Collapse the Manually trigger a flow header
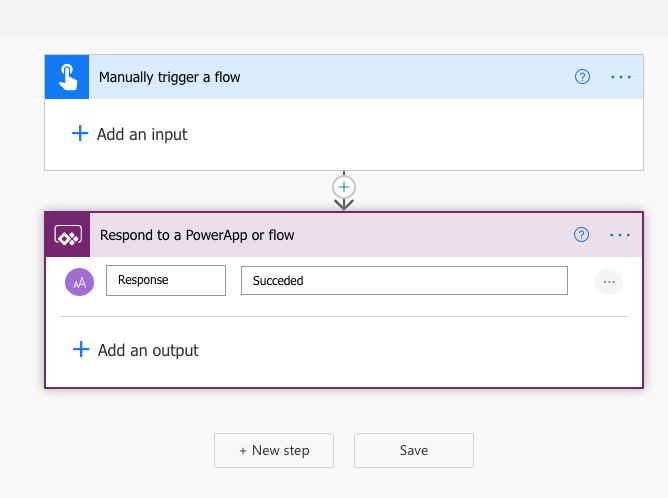Image resolution: width=668 pixels, height=498 pixels. [330, 77]
